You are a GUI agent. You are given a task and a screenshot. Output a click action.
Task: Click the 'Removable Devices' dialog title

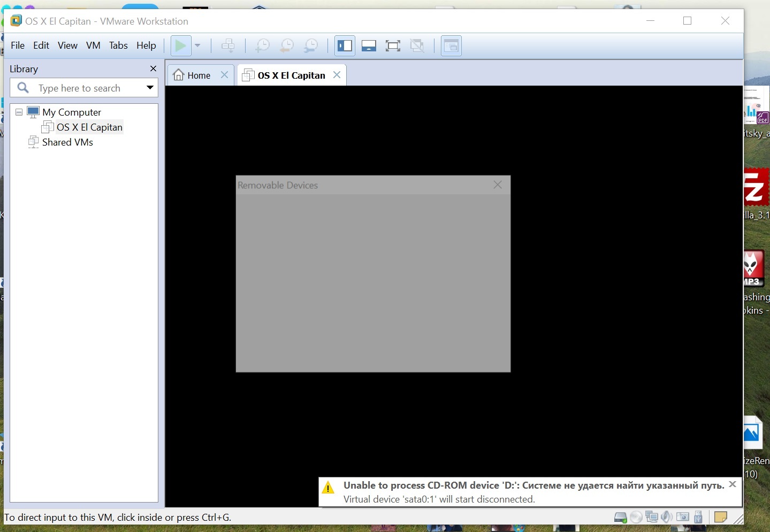point(278,185)
